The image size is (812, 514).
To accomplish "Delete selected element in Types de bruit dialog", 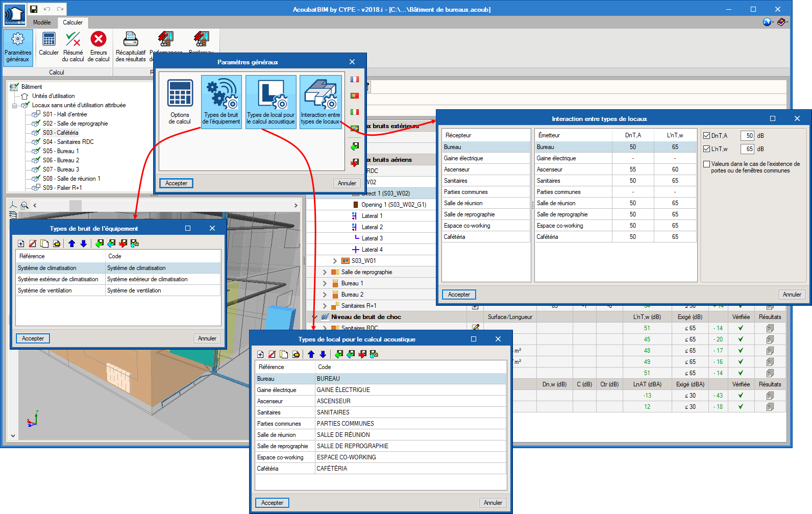I will pos(33,243).
